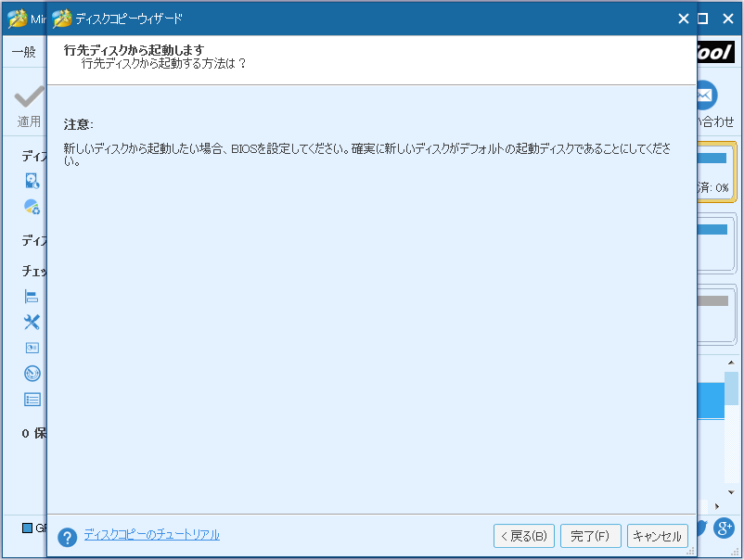Screen dimensions: 744x560
Task: Click the scroll down arrow in the main window
Action: tap(731, 492)
